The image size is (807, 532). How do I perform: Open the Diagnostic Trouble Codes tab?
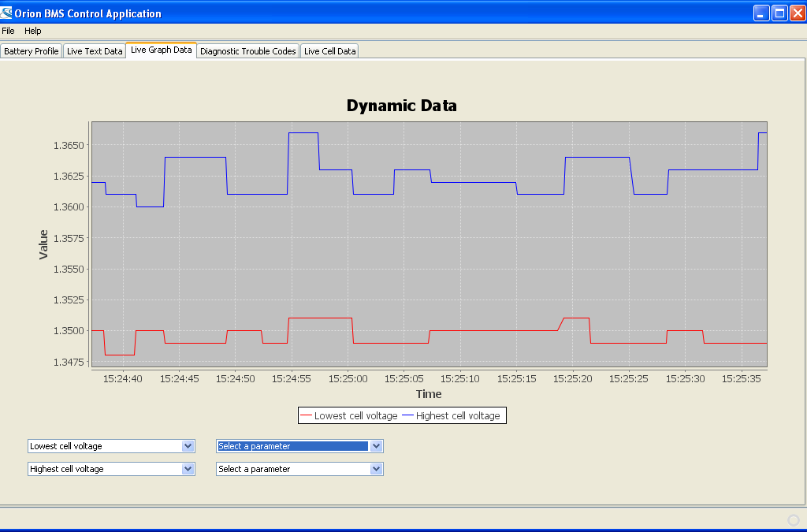coord(248,51)
